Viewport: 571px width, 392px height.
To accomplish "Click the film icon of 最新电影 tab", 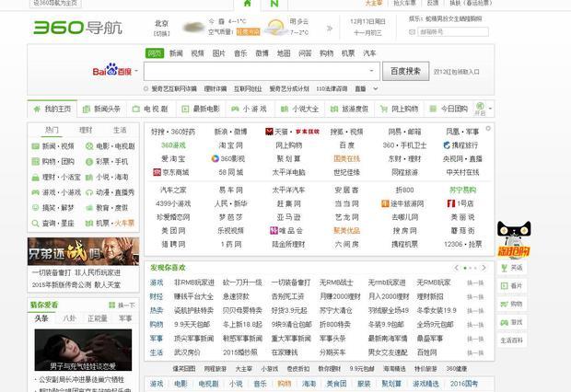I will point(185,109).
